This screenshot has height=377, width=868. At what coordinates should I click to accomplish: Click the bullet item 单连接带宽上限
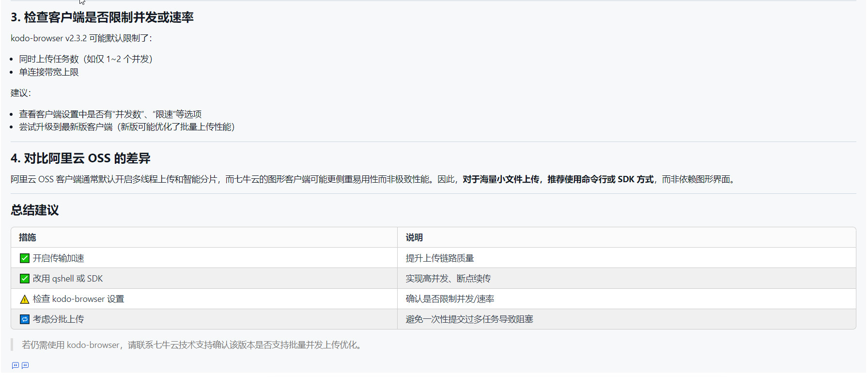click(49, 72)
